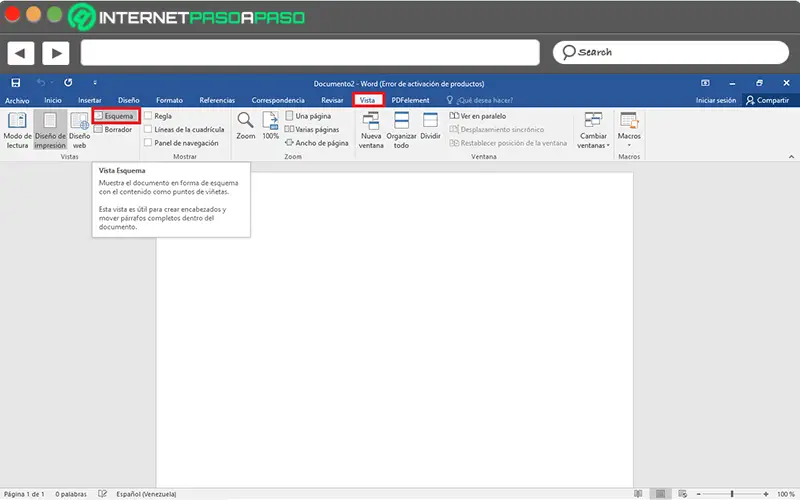The width and height of the screenshot is (800, 500).
Task: Click the browser address bar field
Action: [310, 53]
